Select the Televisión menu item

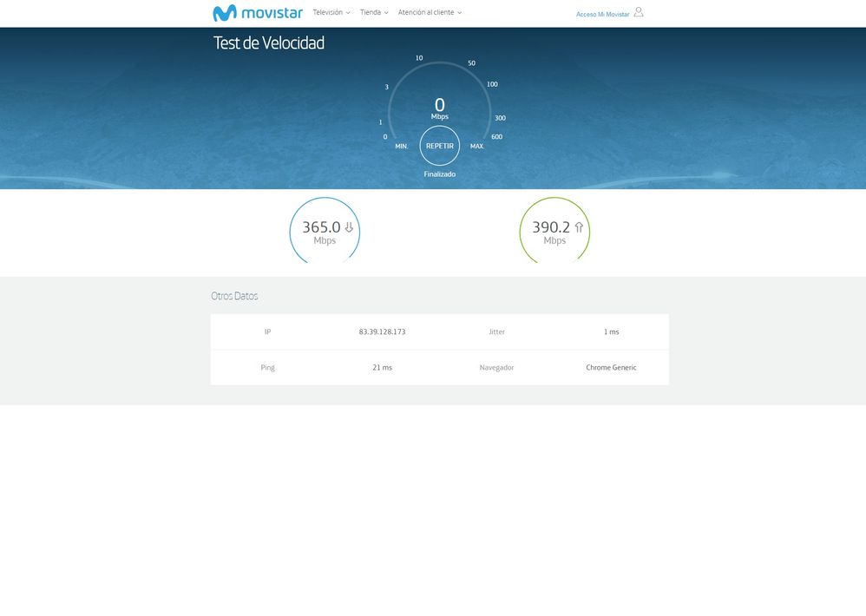(x=330, y=12)
